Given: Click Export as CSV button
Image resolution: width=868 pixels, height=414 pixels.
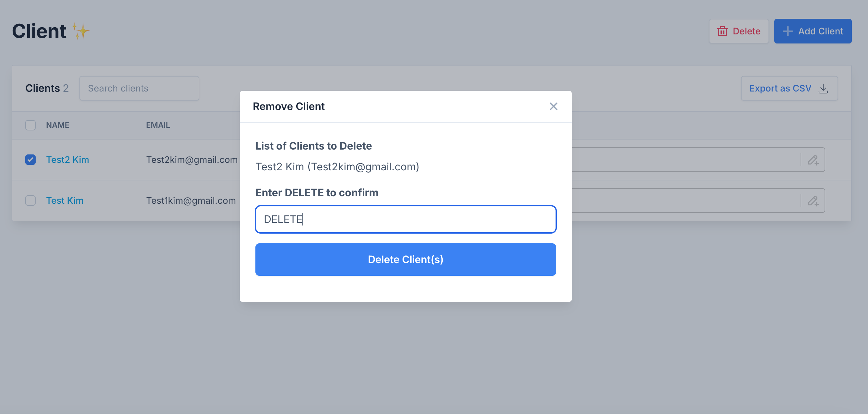Looking at the screenshot, I should [789, 88].
